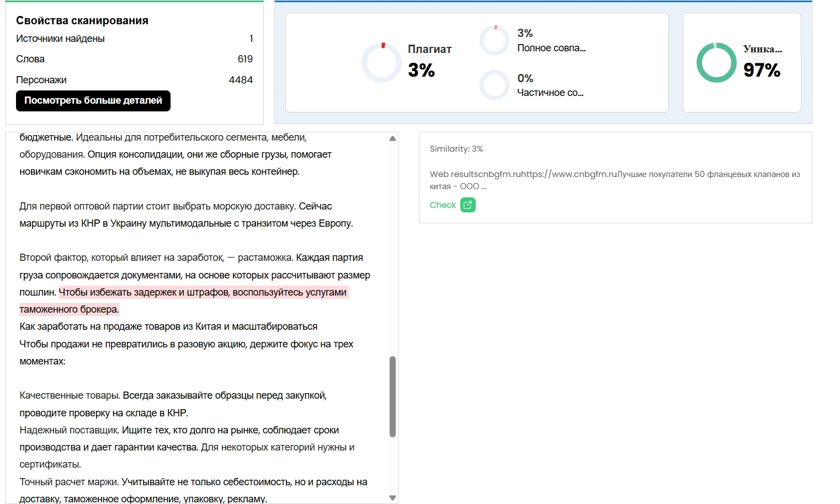Click the "Плагиат" label

pos(429,49)
